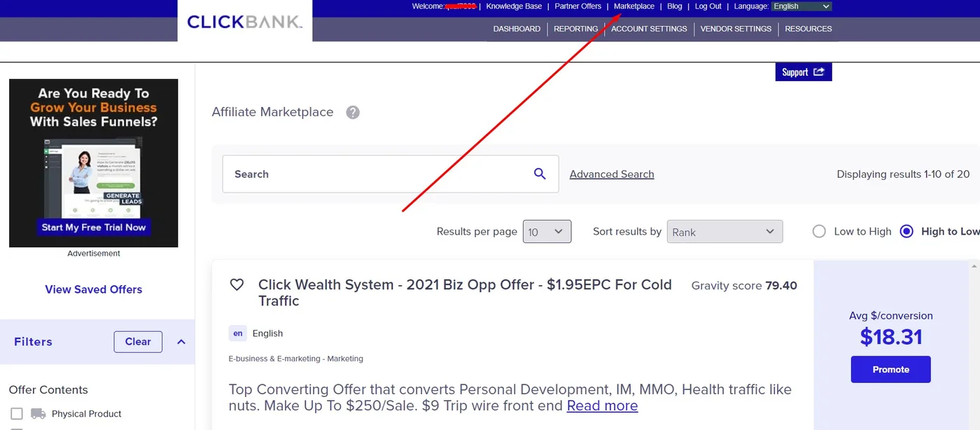Open the Language English dropdown
The image size is (980, 430).
[x=801, y=6]
